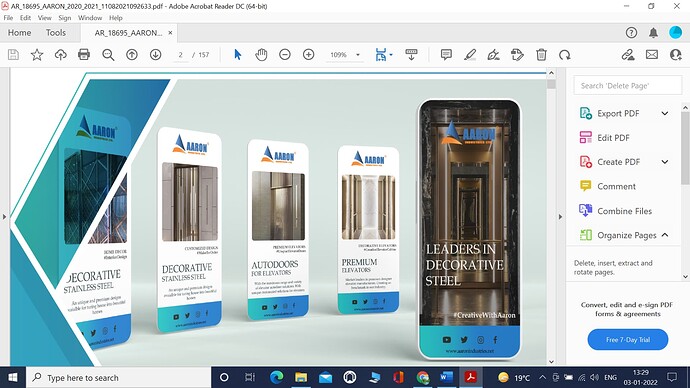This screenshot has width=690, height=388.
Task: Open the Comment tool
Action: pyautogui.click(x=616, y=186)
